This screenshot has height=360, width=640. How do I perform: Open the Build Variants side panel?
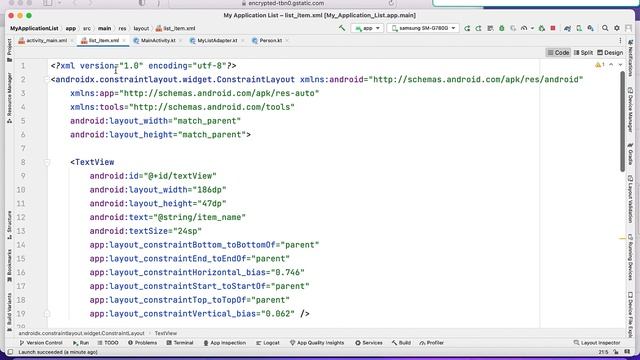pos(9,312)
